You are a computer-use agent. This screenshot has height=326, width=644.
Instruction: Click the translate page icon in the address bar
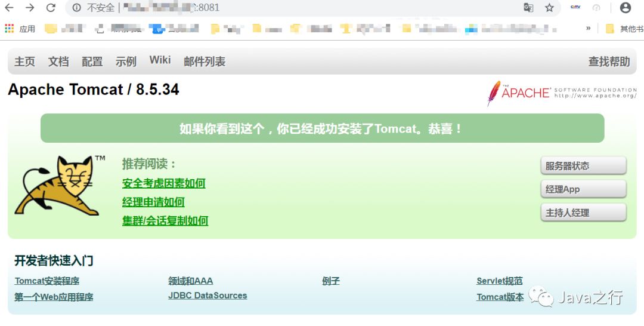[528, 7]
